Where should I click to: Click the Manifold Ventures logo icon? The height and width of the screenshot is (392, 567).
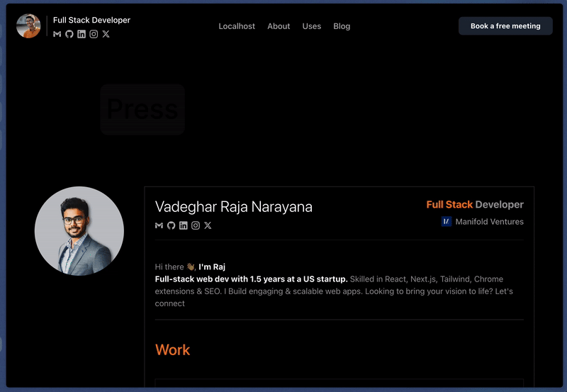447,221
